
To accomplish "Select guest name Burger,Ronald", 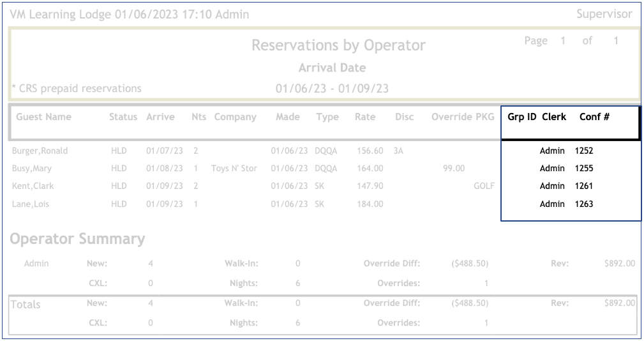I will tap(40, 151).
